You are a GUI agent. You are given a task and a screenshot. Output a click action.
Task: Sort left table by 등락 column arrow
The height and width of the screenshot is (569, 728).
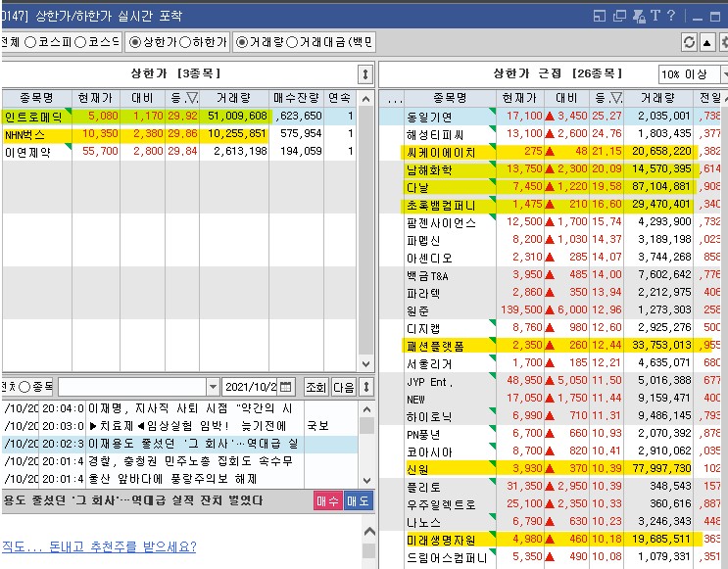pos(192,98)
